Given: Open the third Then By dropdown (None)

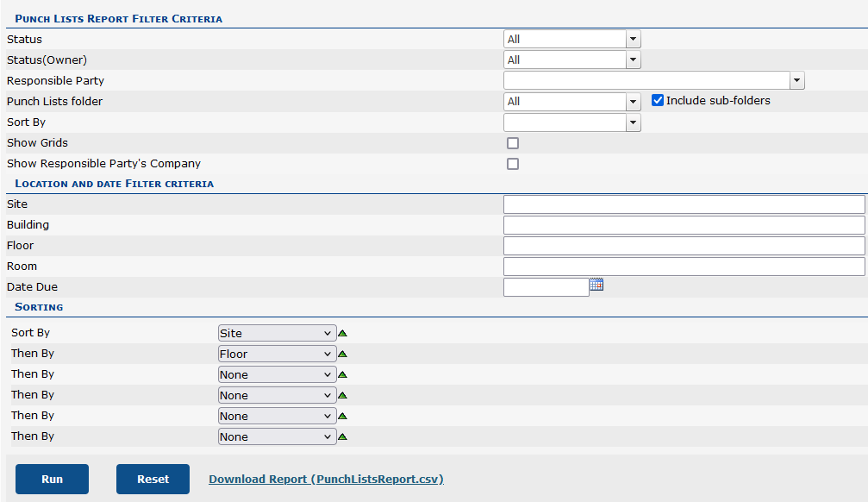Looking at the screenshot, I should click(278, 395).
